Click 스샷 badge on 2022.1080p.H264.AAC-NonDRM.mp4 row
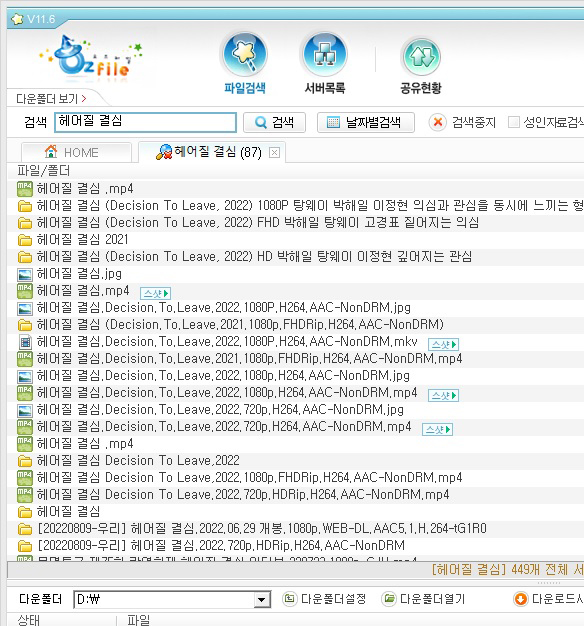 tap(443, 395)
